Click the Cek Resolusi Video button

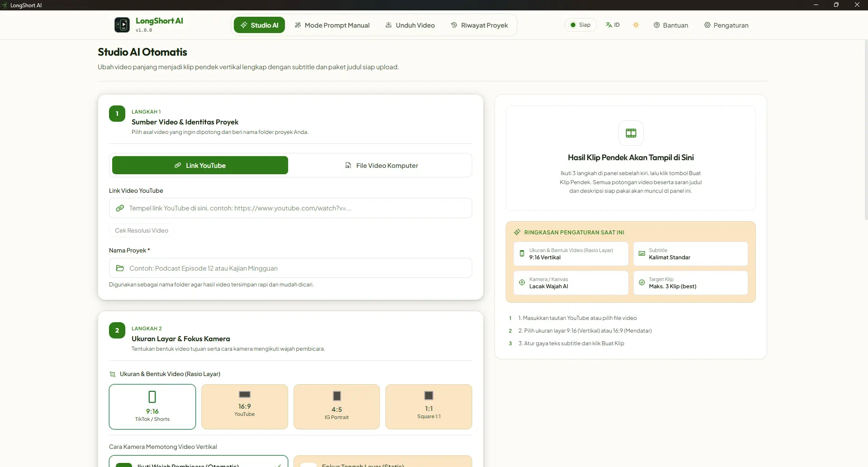click(x=142, y=230)
